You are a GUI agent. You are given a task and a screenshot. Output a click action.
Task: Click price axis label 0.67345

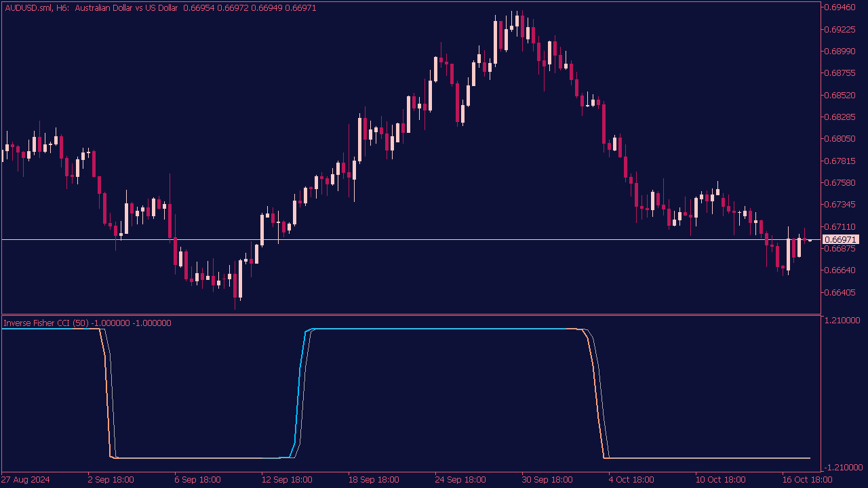[840, 204]
